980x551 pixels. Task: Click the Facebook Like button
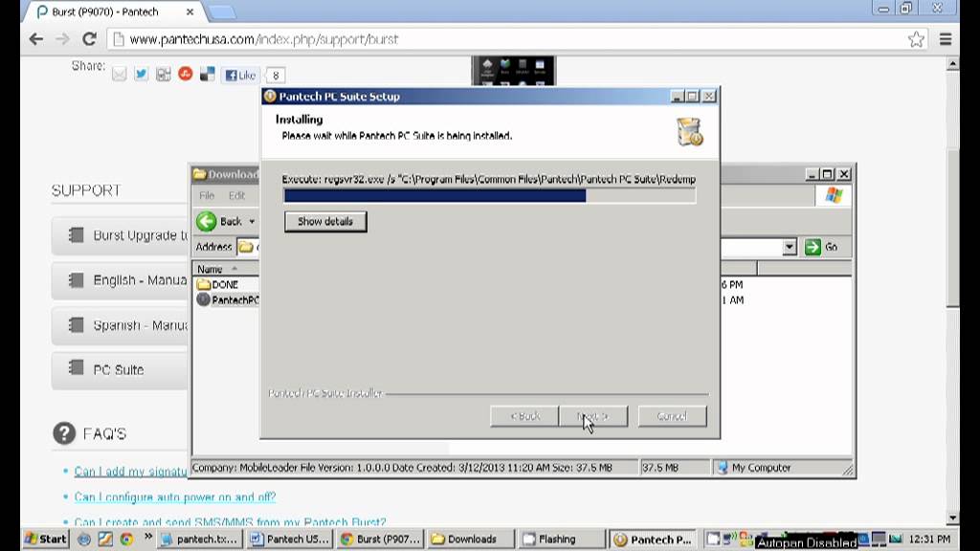coord(238,75)
